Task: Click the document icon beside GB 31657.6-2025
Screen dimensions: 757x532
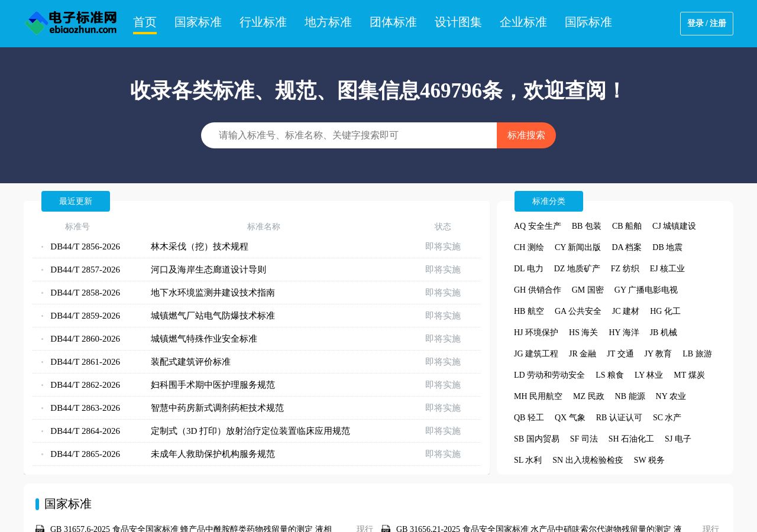Action: [40, 528]
